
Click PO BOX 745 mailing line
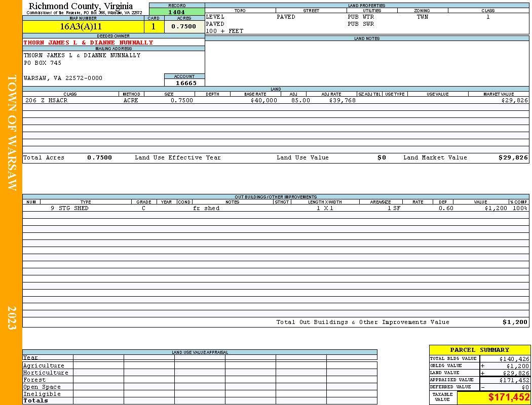pyautogui.click(x=43, y=63)
